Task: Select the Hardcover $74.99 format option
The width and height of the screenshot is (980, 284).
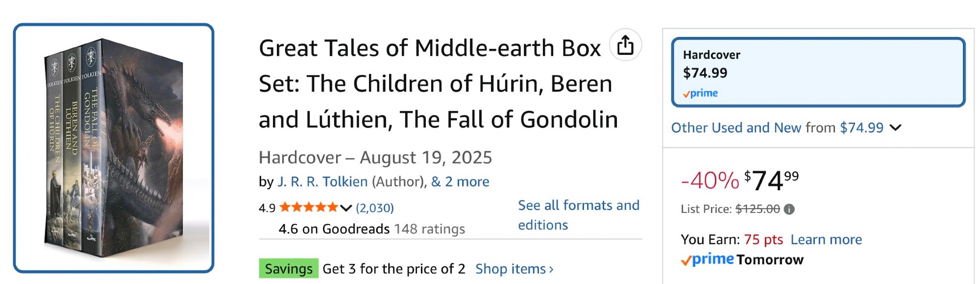Action: (x=817, y=72)
